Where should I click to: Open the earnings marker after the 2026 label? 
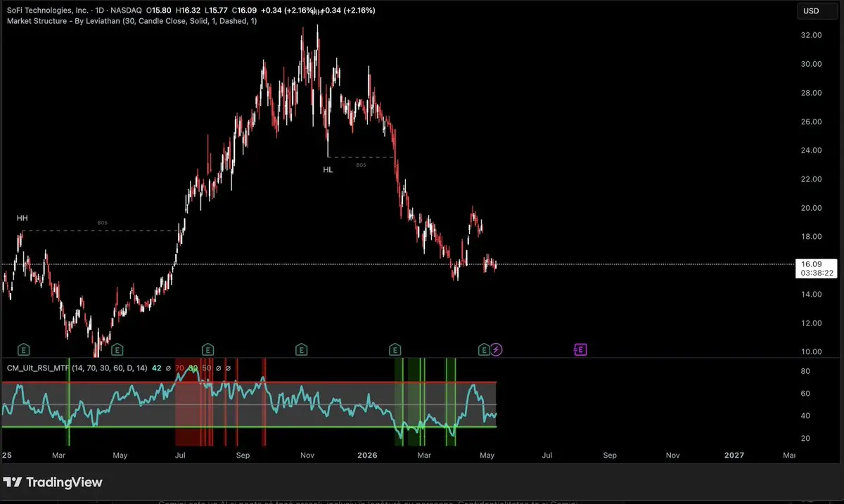tap(395, 349)
